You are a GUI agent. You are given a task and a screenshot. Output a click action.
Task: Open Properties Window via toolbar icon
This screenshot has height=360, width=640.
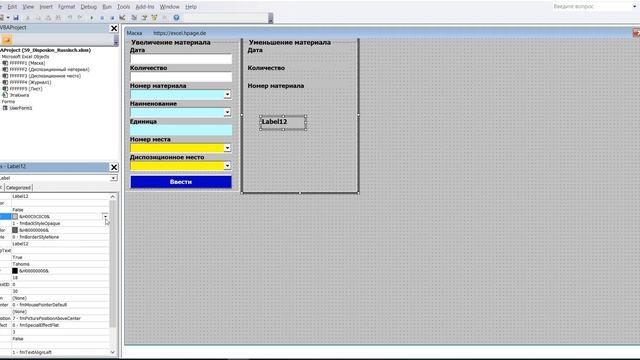point(144,18)
